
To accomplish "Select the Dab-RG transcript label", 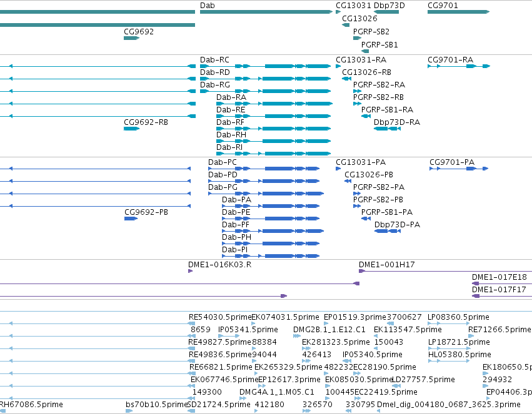I will tap(215, 85).
